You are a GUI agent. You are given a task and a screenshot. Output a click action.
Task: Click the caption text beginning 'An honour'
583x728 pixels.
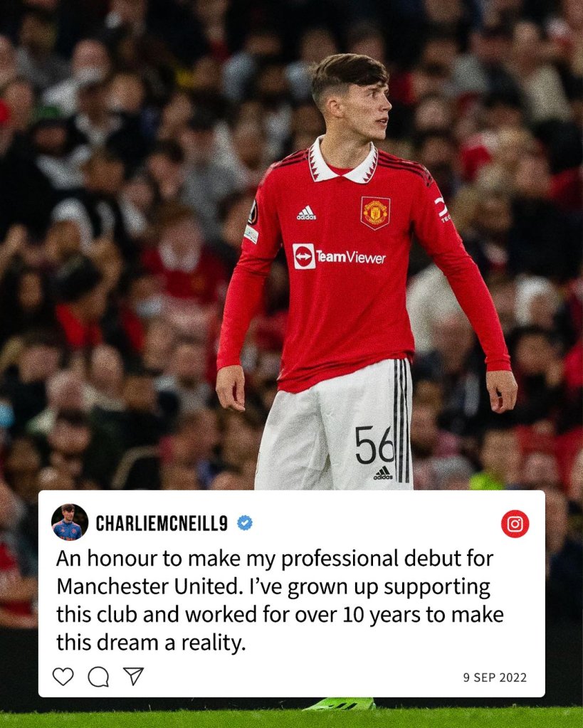click(x=280, y=601)
